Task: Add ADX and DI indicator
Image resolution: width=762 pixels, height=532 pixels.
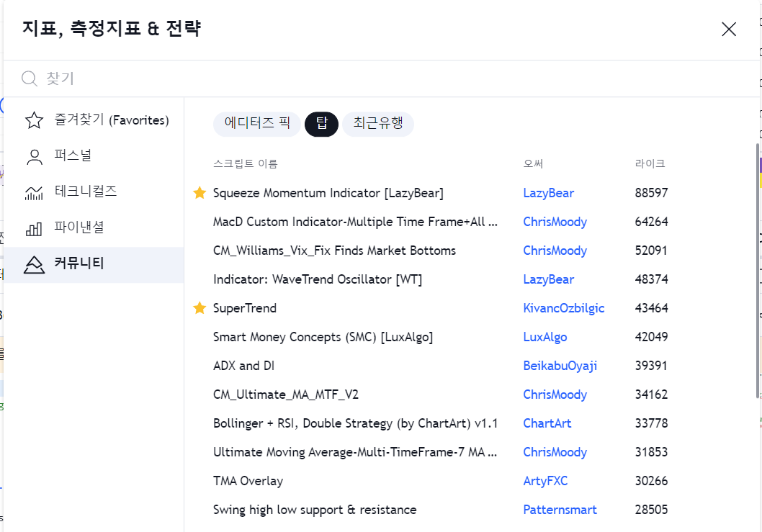Action: [243, 366]
